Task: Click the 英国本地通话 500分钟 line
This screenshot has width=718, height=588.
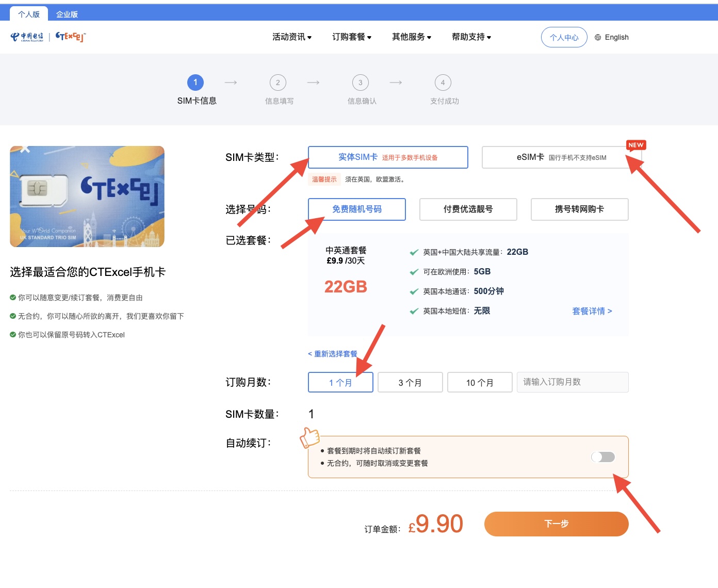Action: click(x=457, y=291)
